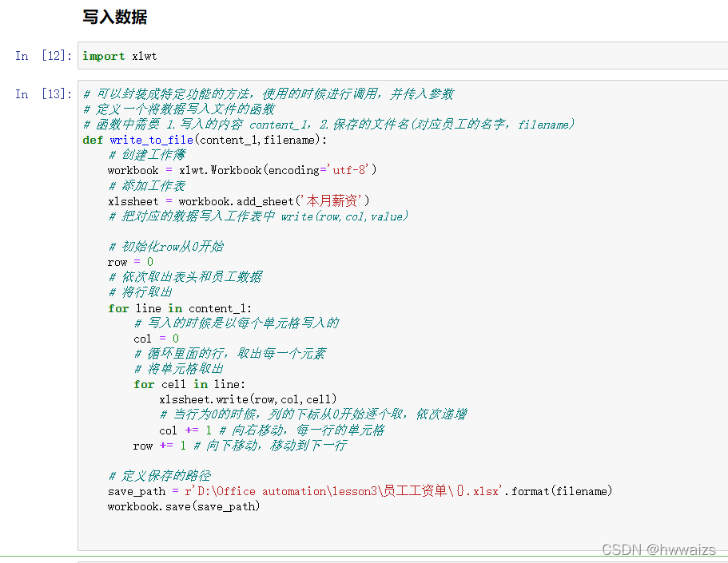Click the 写入数据 heading
The image size is (728, 563).
[115, 18]
